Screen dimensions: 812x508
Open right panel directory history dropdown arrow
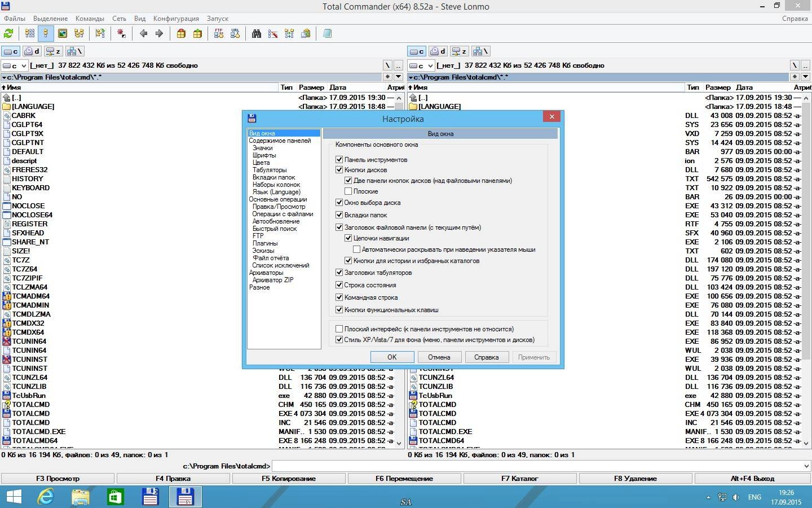[x=805, y=77]
